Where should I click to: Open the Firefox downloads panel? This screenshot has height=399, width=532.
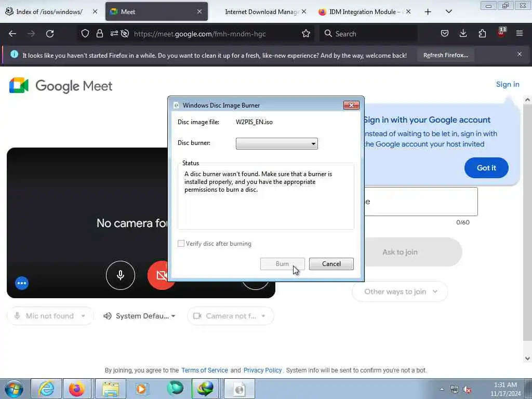463,33
